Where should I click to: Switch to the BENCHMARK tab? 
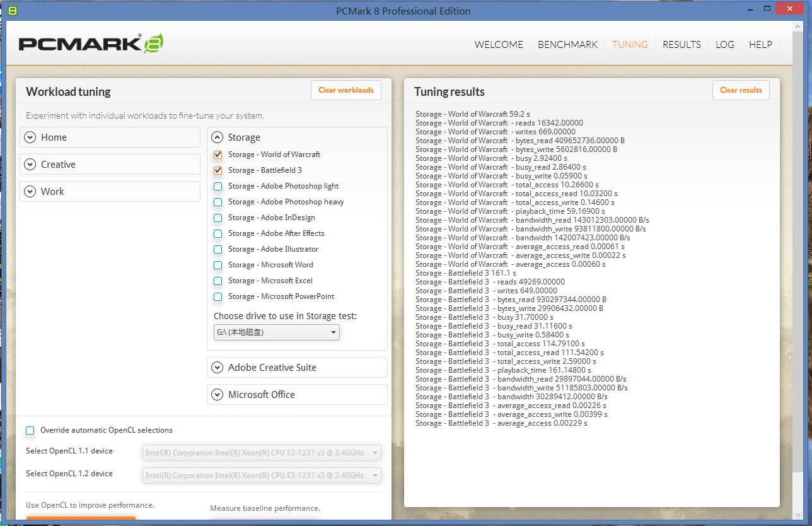tap(567, 44)
